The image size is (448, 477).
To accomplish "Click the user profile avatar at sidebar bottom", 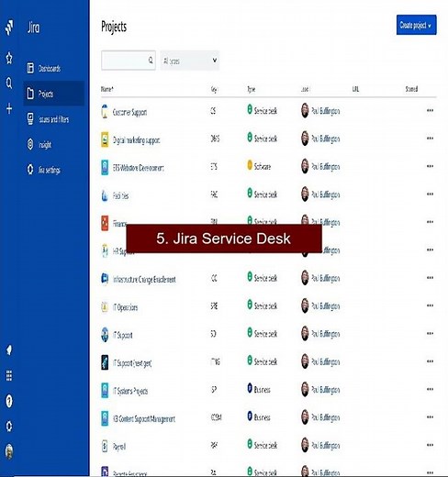I will pyautogui.click(x=9, y=451).
